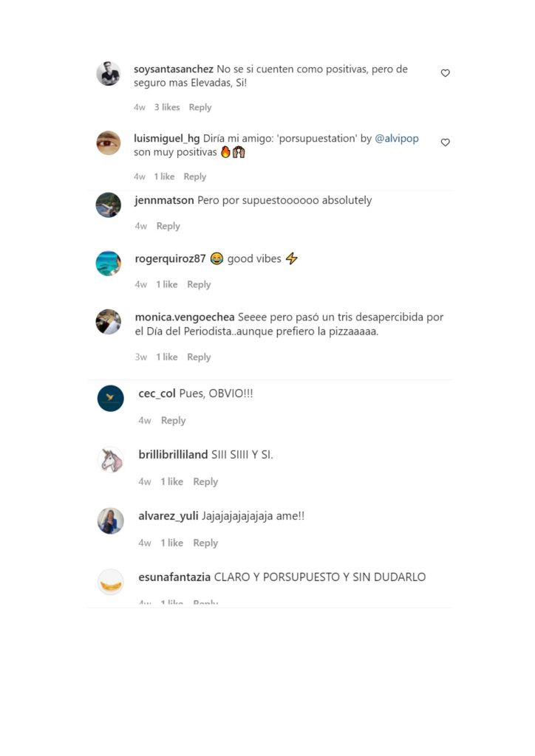Reply to cec_col's comment

(173, 420)
